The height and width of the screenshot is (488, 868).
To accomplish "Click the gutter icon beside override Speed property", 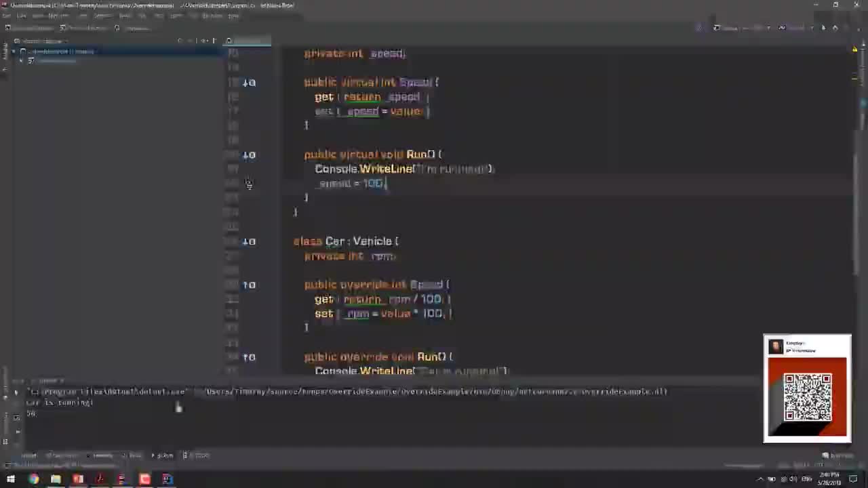I will 249,285.
